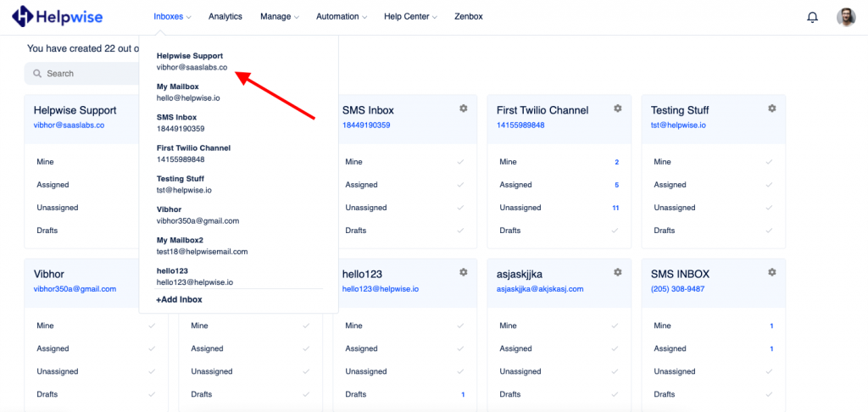Open settings gear for hello123 card
The height and width of the screenshot is (412, 868).
(464, 272)
